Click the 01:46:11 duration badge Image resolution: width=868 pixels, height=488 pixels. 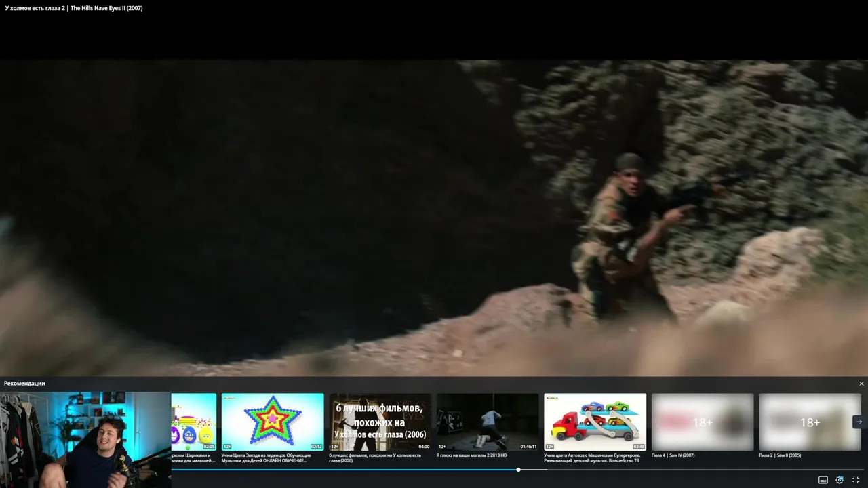[528, 447]
